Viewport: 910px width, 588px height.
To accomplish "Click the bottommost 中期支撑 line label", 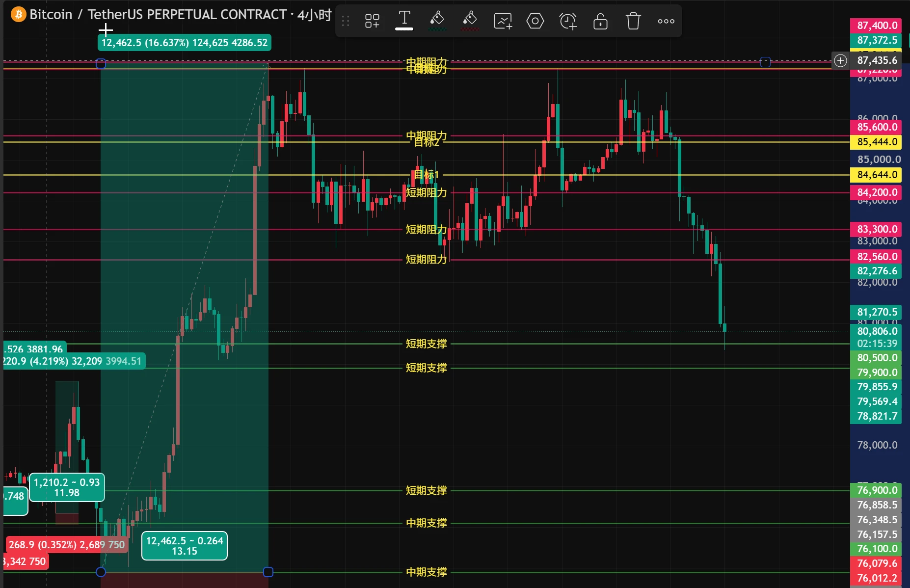I will (426, 572).
